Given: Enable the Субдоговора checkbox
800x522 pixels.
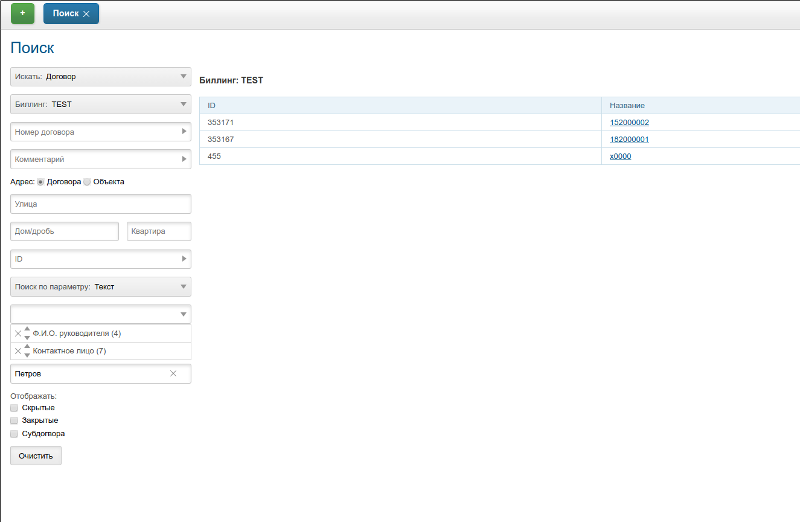Looking at the screenshot, I should coord(14,434).
